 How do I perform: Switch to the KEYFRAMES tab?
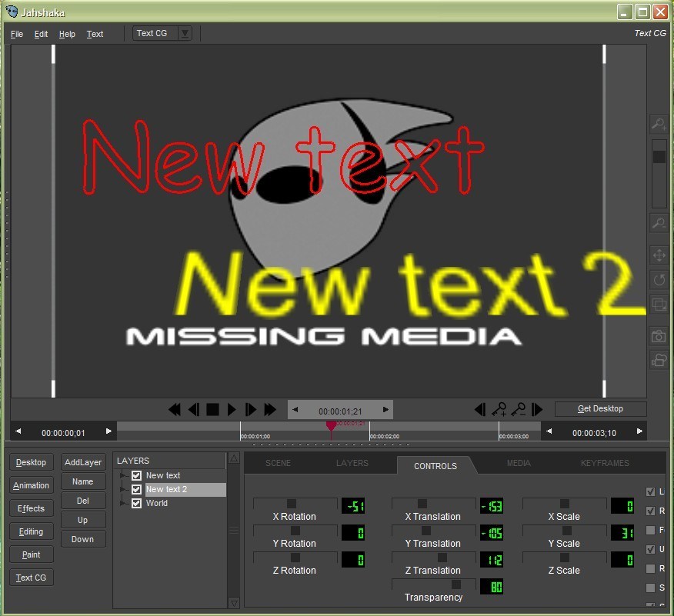point(605,463)
